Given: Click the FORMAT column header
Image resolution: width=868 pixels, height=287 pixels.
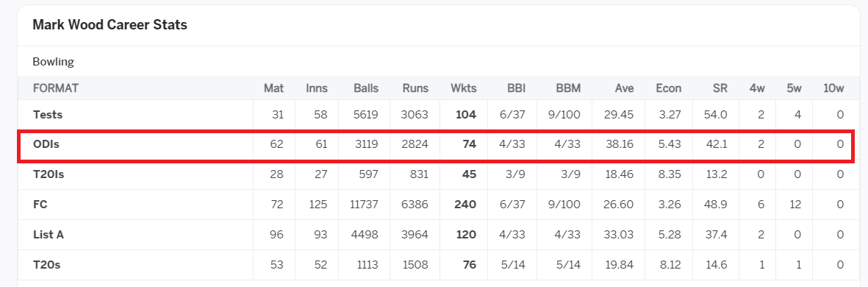Looking at the screenshot, I should (56, 88).
